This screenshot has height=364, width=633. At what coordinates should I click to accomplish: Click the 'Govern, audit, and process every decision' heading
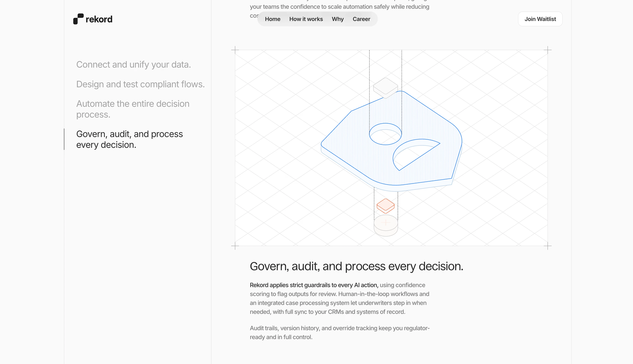coord(356,266)
